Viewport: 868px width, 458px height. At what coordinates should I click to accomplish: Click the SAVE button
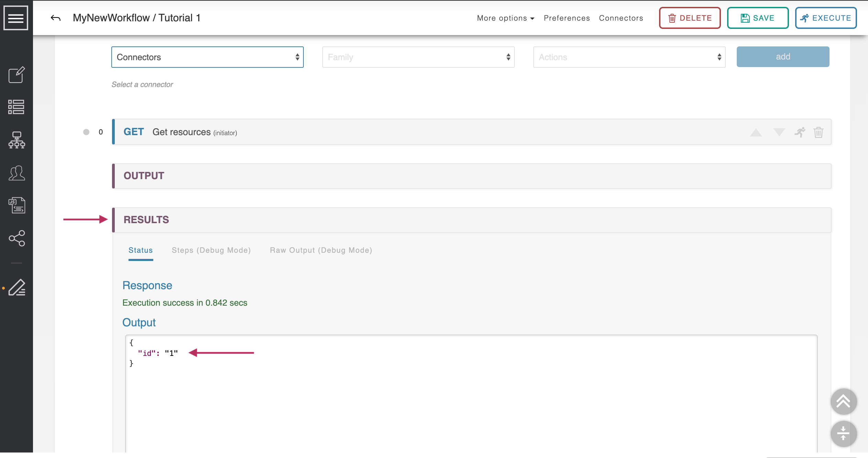click(x=757, y=18)
